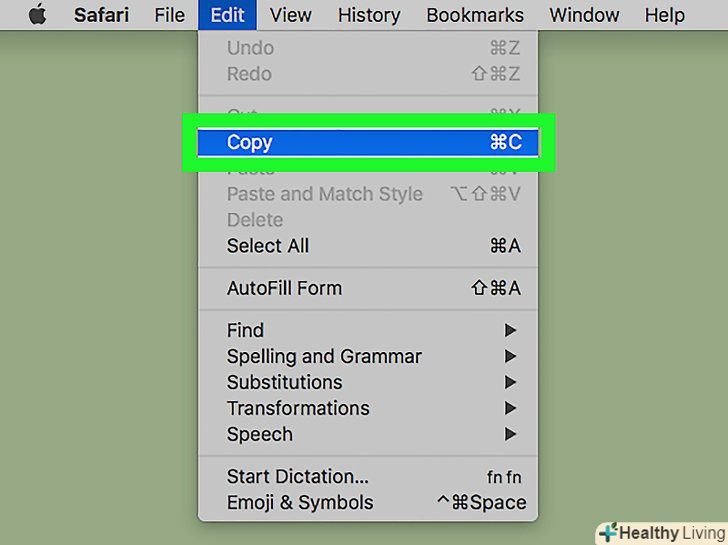Open the Apple menu icon
This screenshot has width=728, height=545.
click(x=37, y=15)
